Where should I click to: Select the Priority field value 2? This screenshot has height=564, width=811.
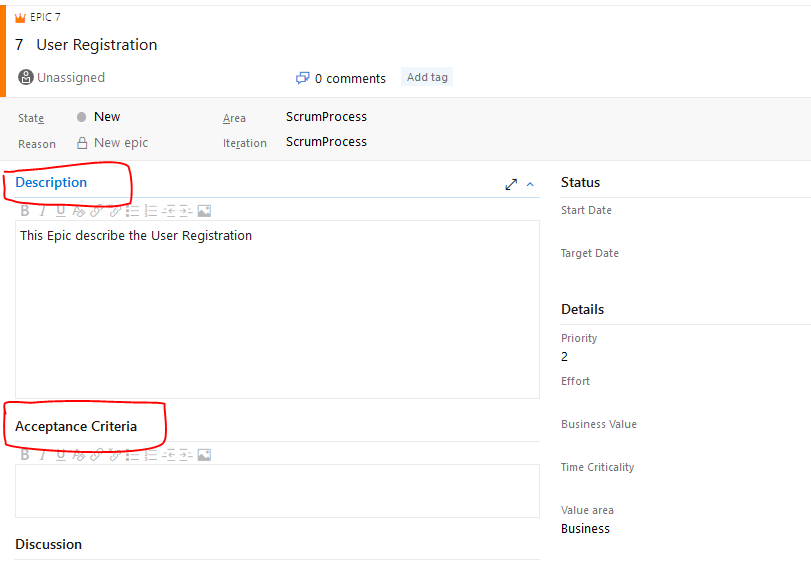pos(565,357)
